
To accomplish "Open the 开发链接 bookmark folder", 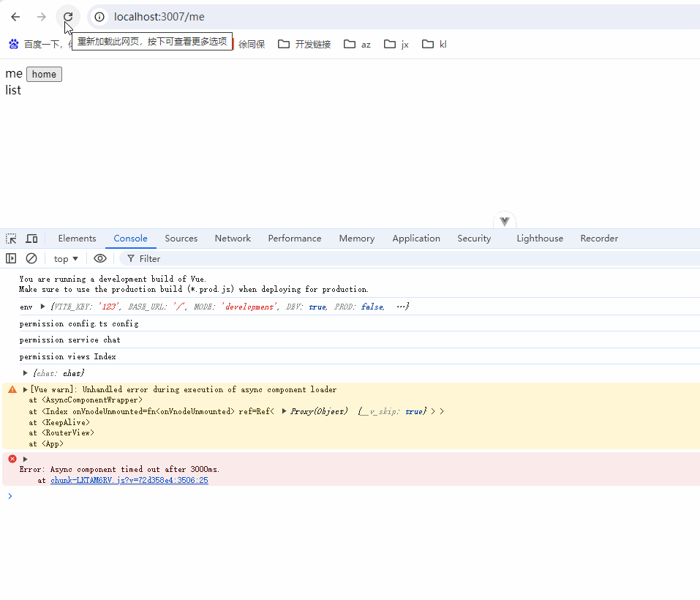I will click(304, 44).
